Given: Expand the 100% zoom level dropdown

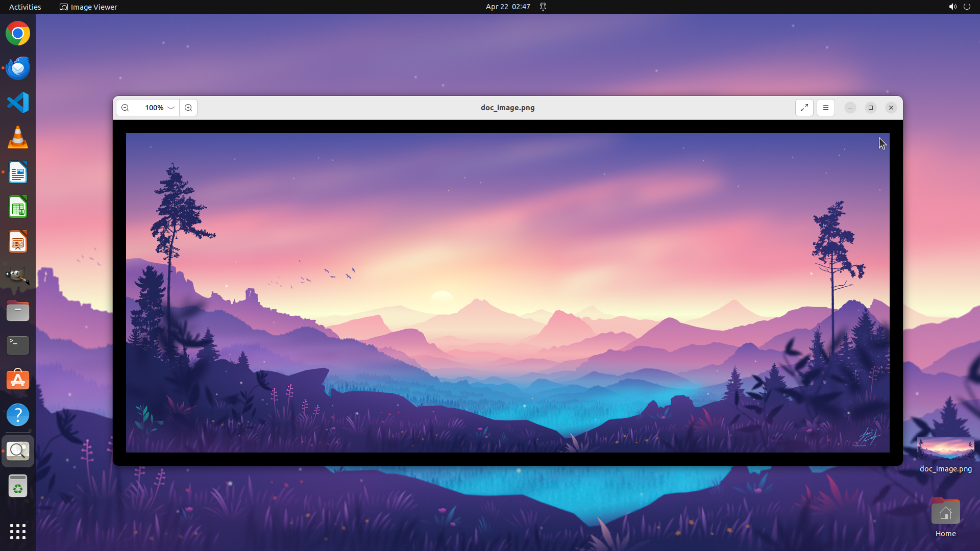Looking at the screenshot, I should 170,108.
